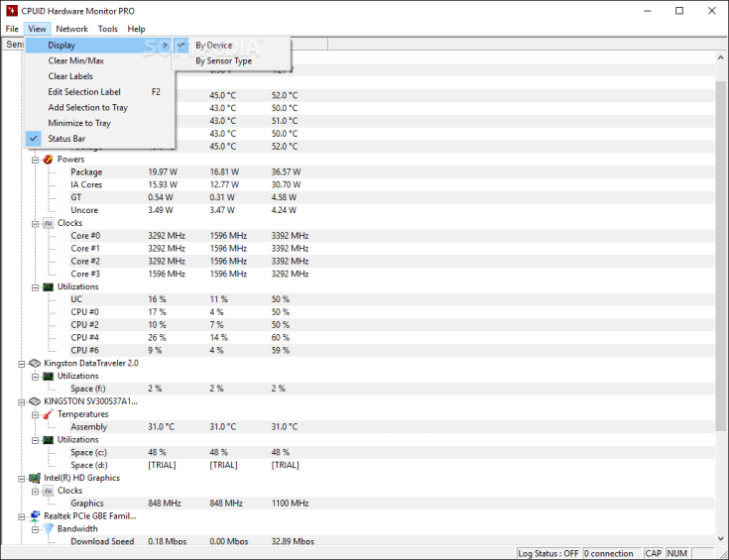Select By Device display mode
The height and width of the screenshot is (560, 729).
tap(213, 46)
